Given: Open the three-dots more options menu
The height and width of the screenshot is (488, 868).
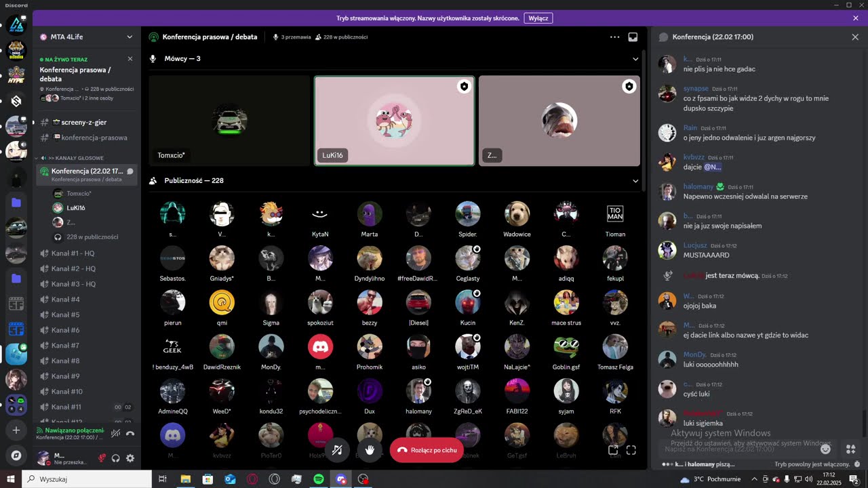Looking at the screenshot, I should (614, 37).
